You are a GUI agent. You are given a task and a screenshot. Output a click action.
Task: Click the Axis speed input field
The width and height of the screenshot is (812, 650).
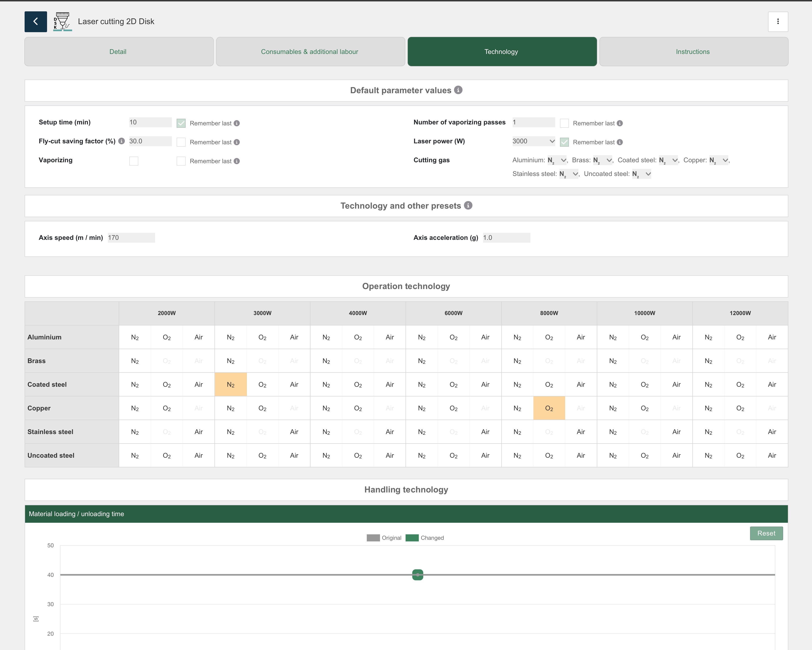(131, 237)
